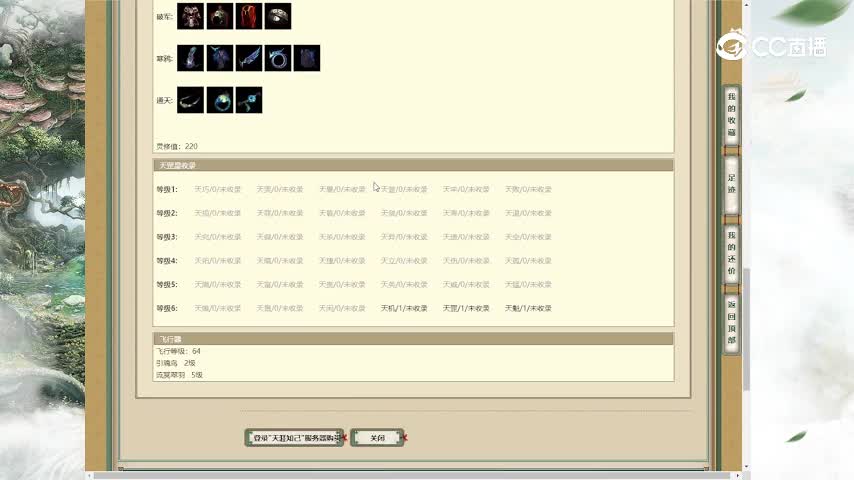Click the 等级2: row label
The image size is (854, 480).
tap(167, 213)
